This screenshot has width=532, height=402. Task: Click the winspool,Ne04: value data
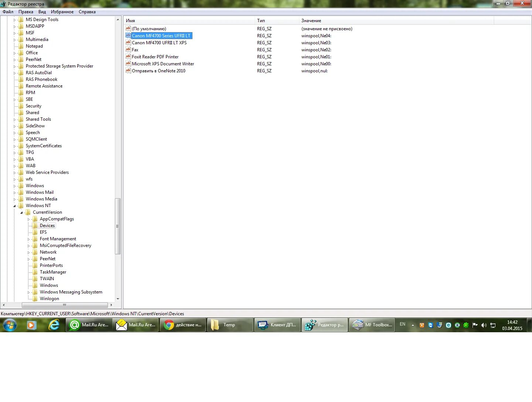pos(316,36)
